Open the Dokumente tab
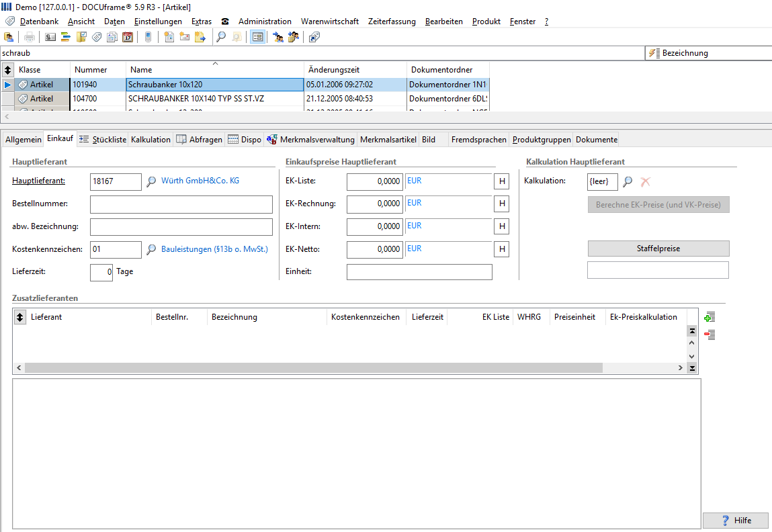 pos(596,140)
